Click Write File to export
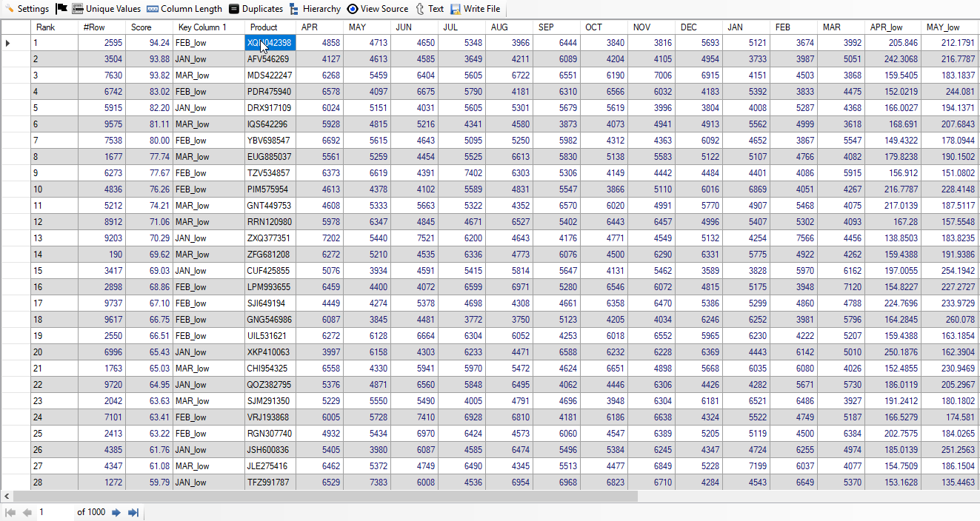The image size is (980, 521). (475, 9)
